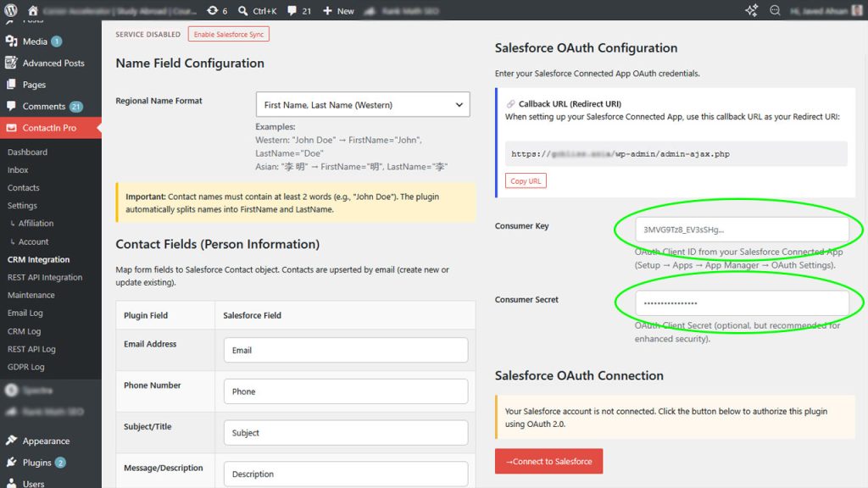Open Affiliation settings submenu

(36, 224)
